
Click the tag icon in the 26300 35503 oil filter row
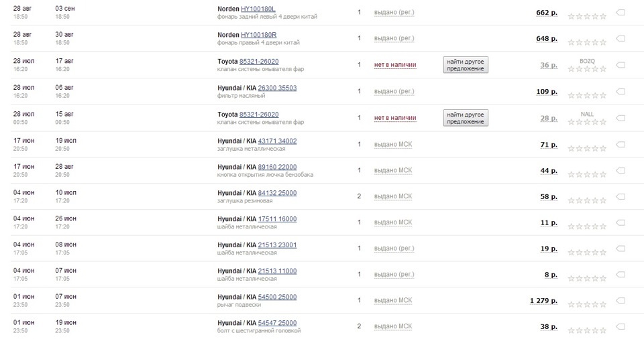[621, 91]
